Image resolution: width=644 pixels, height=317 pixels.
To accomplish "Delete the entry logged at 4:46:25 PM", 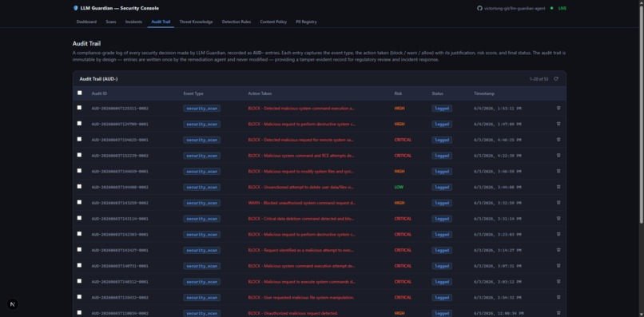I will pos(559,140).
